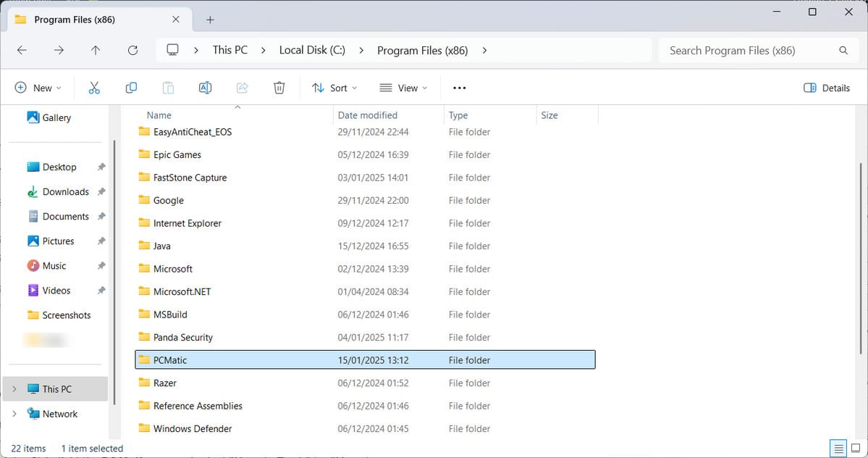Select the Microsoft.NET folder
This screenshot has width=868, height=458.
366,291
